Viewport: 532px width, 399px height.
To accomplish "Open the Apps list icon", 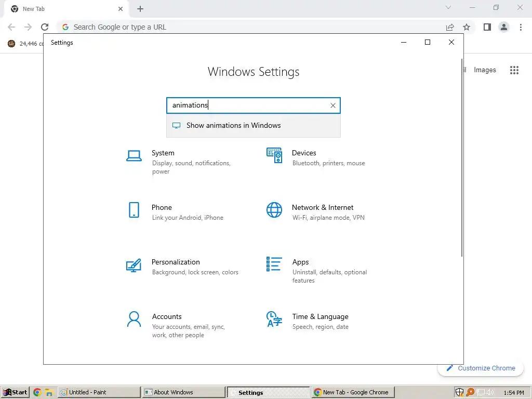I will [274, 264].
